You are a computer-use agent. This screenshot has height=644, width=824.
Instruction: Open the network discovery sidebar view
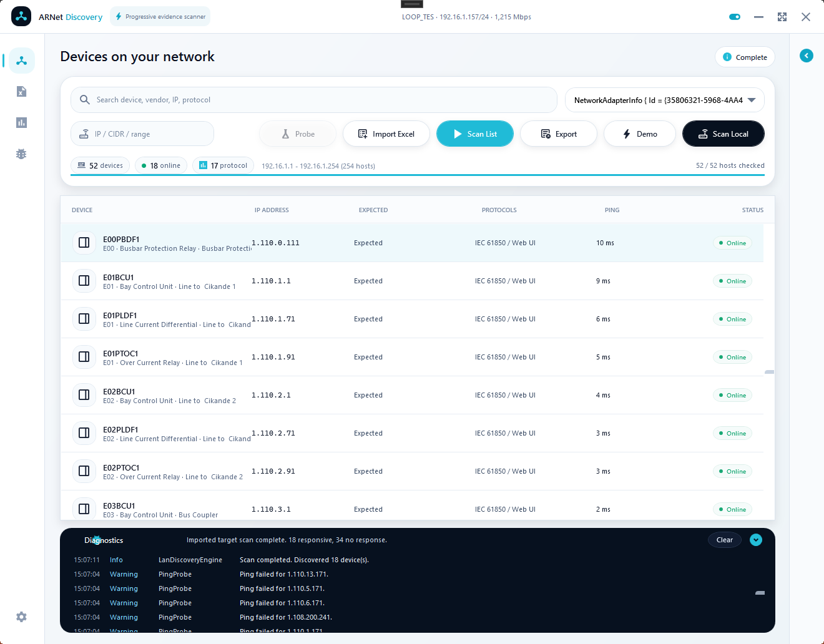pos(22,61)
